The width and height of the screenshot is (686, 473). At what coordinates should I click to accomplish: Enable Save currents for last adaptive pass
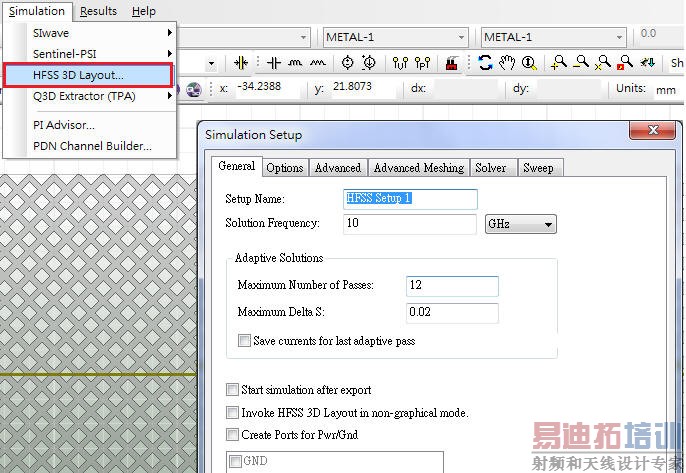point(244,340)
